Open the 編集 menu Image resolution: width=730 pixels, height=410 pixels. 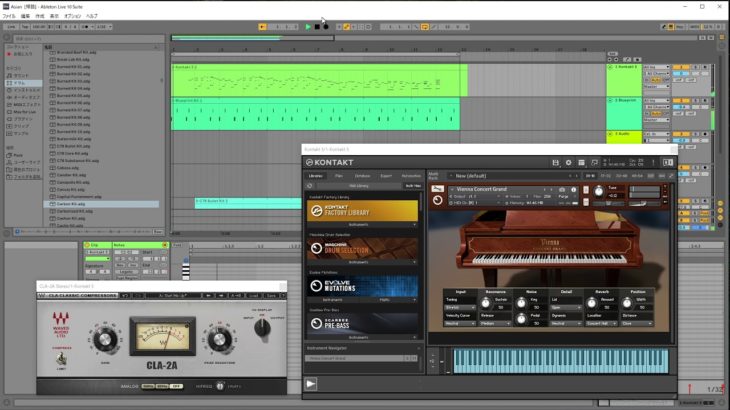coord(25,16)
